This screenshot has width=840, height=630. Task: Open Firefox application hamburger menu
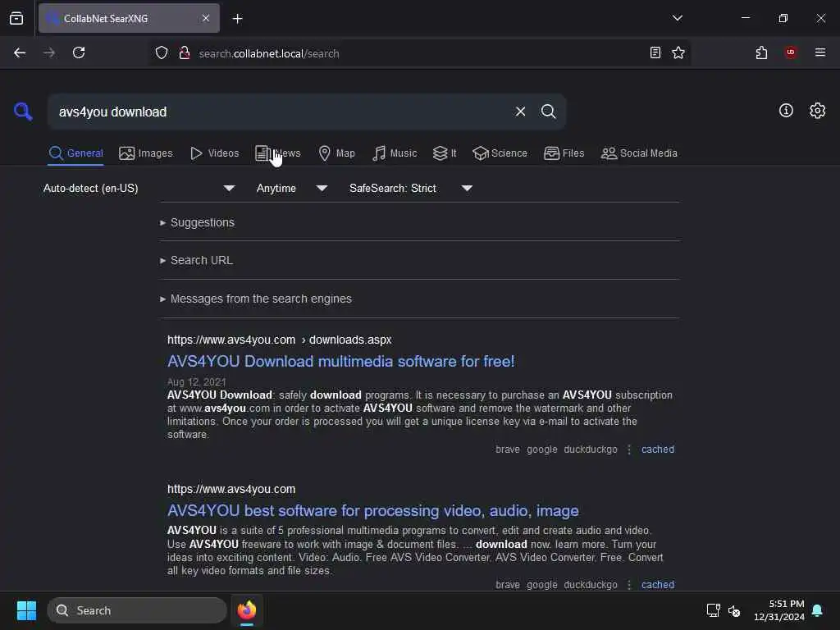[819, 52]
